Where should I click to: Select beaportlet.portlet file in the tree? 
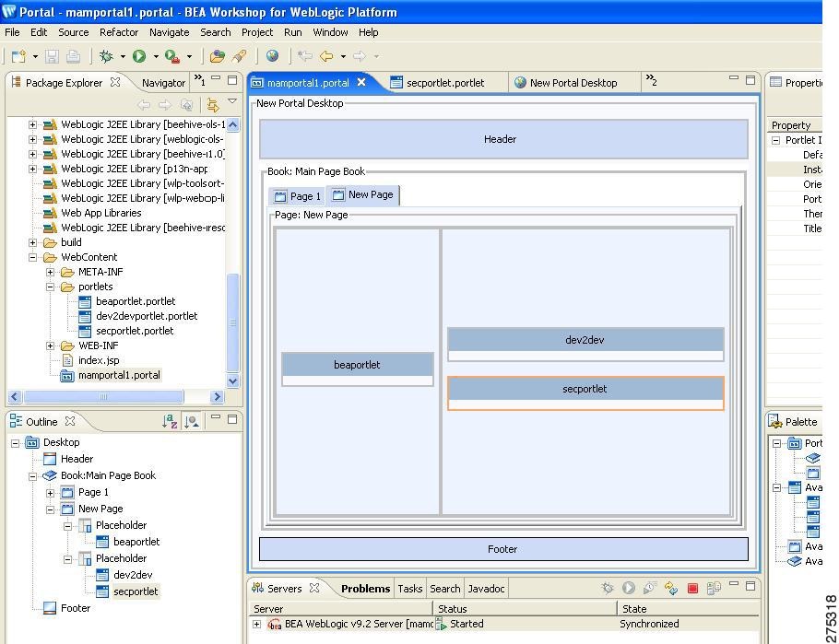[x=135, y=301]
